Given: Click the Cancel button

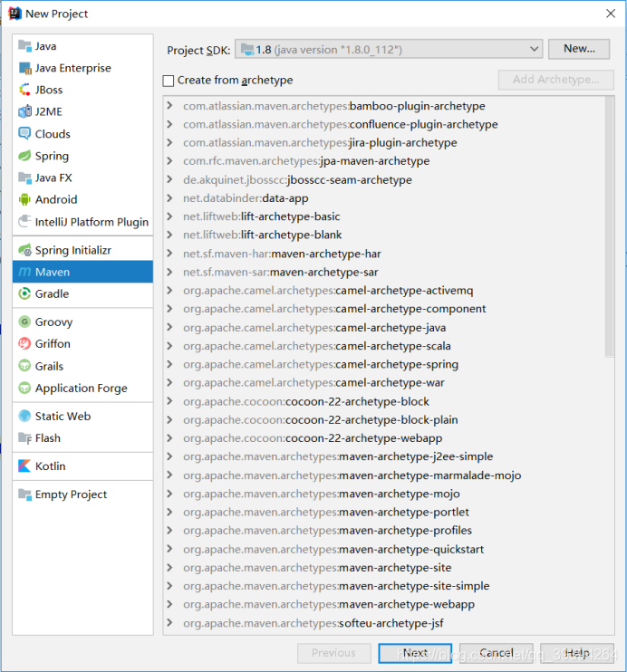Looking at the screenshot, I should (x=497, y=653).
